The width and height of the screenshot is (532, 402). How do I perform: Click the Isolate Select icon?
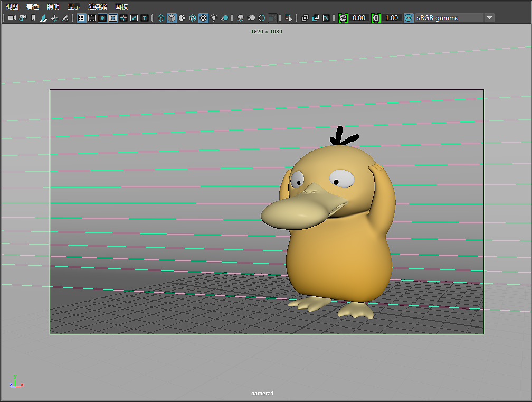click(289, 18)
